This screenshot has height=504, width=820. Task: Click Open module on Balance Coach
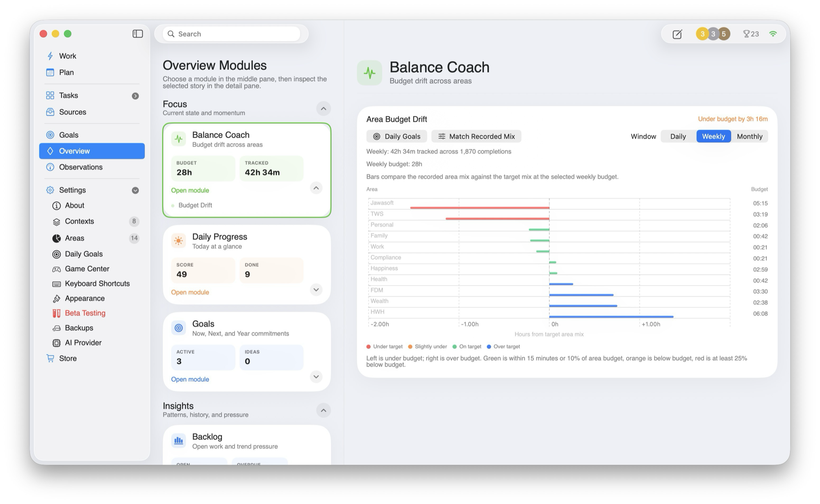(190, 191)
